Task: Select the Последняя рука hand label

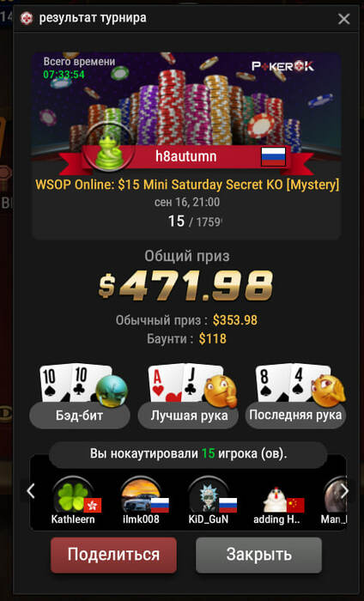Action: (295, 416)
